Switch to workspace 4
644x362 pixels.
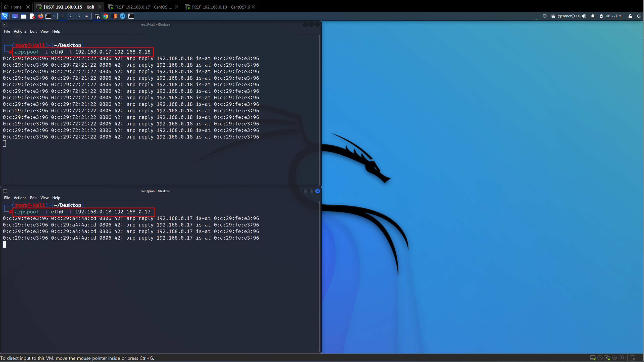(86, 16)
